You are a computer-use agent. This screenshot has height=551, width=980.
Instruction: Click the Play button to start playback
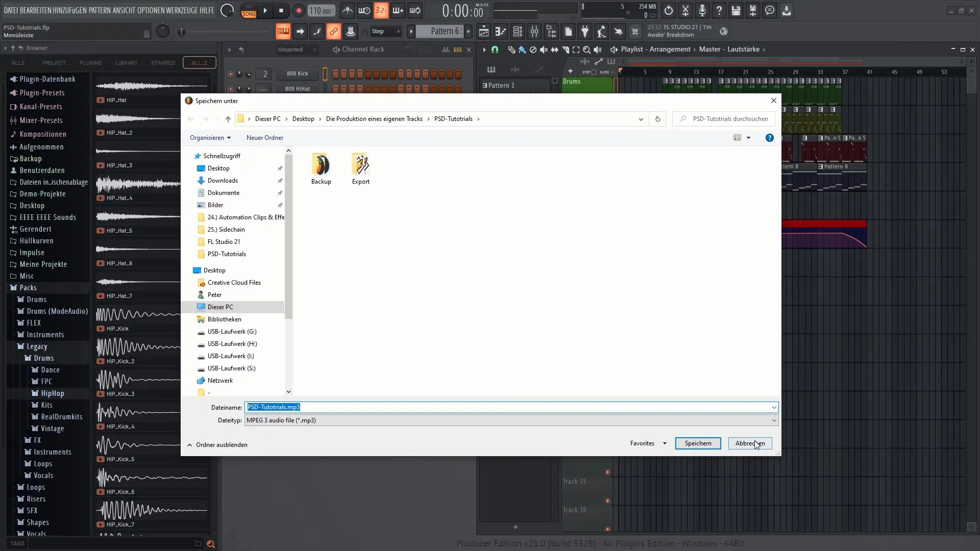click(265, 10)
